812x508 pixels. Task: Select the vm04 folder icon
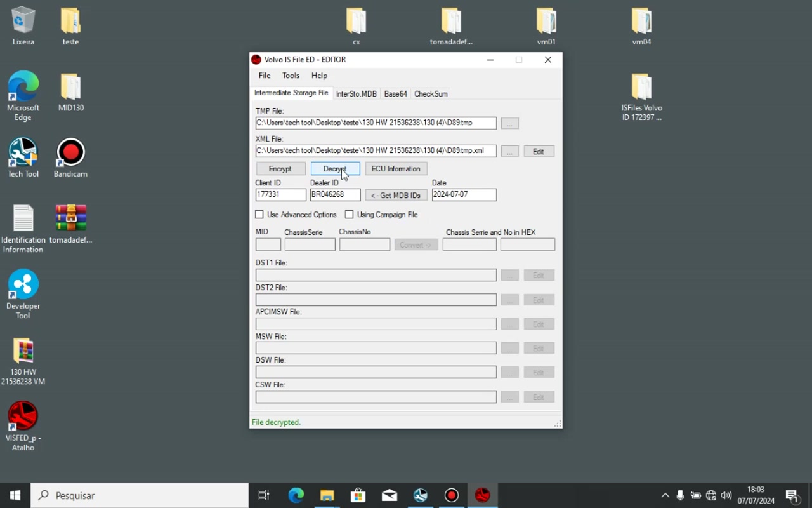tap(641, 26)
